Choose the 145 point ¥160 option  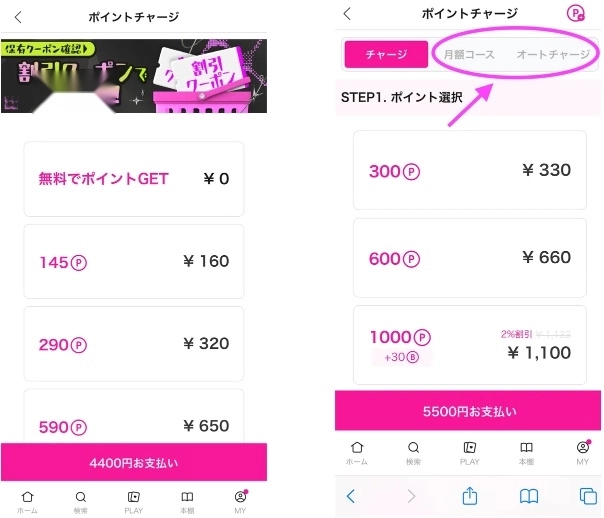(134, 262)
